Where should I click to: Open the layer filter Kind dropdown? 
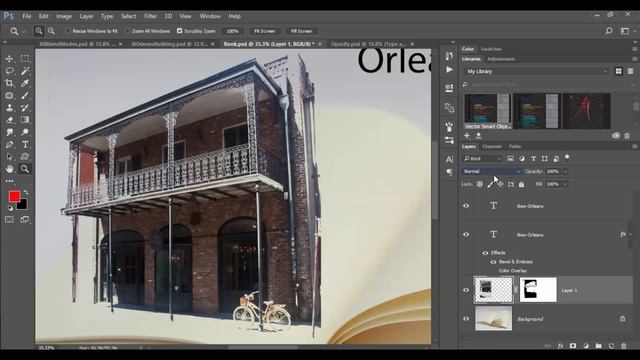(482, 158)
